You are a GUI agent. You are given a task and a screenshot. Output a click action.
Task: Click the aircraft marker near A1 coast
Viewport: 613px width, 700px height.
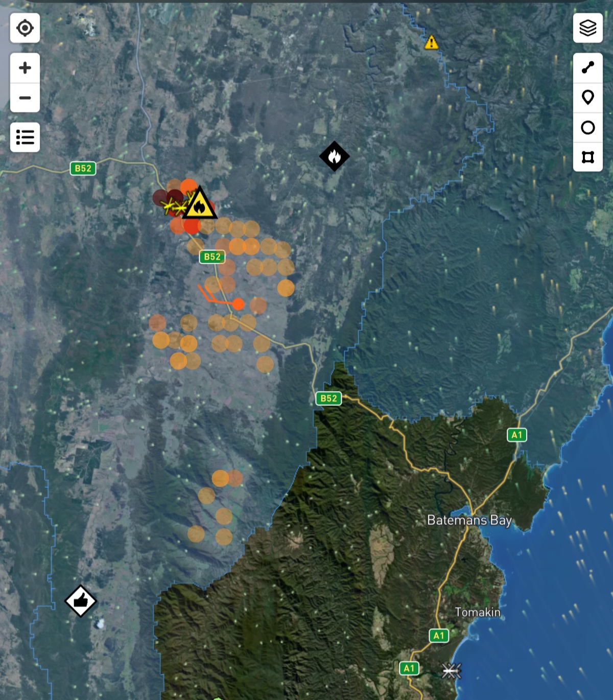tap(452, 670)
